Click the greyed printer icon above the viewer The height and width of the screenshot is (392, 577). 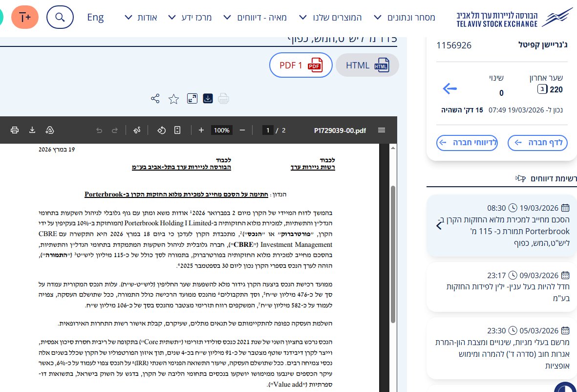tap(223, 99)
